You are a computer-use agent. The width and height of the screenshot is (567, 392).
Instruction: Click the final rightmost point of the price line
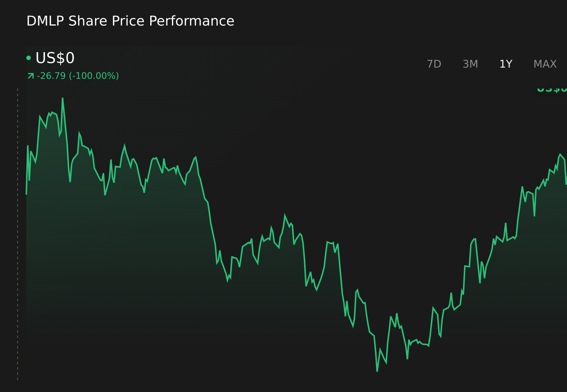566,184
